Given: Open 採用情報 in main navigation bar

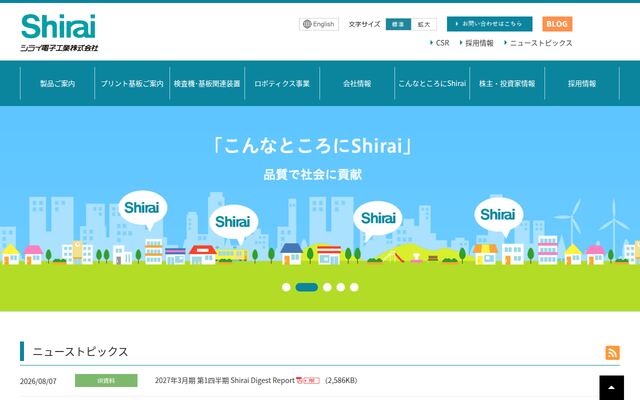Looking at the screenshot, I should (582, 83).
